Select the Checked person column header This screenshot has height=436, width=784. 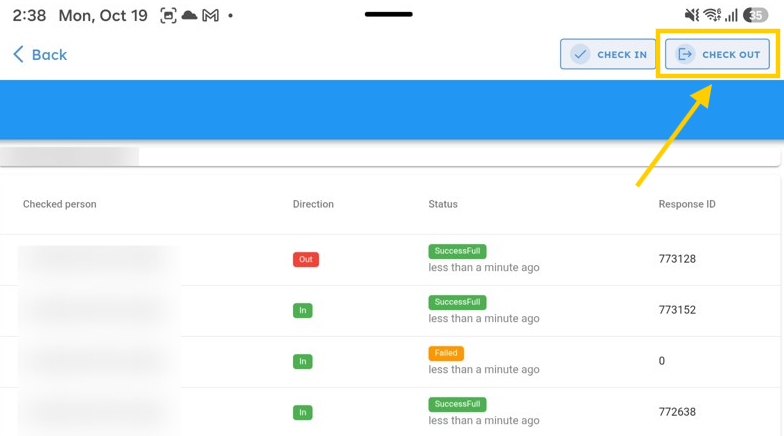pyautogui.click(x=60, y=204)
